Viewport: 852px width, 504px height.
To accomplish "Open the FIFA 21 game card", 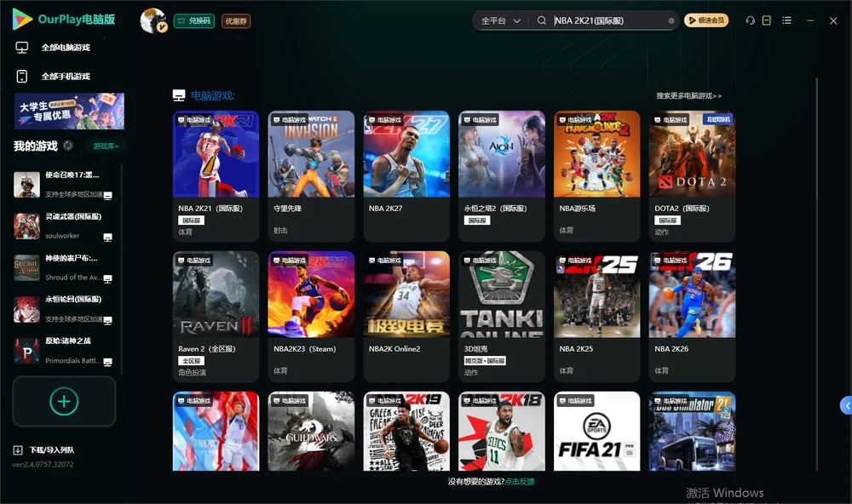I will pyautogui.click(x=596, y=432).
